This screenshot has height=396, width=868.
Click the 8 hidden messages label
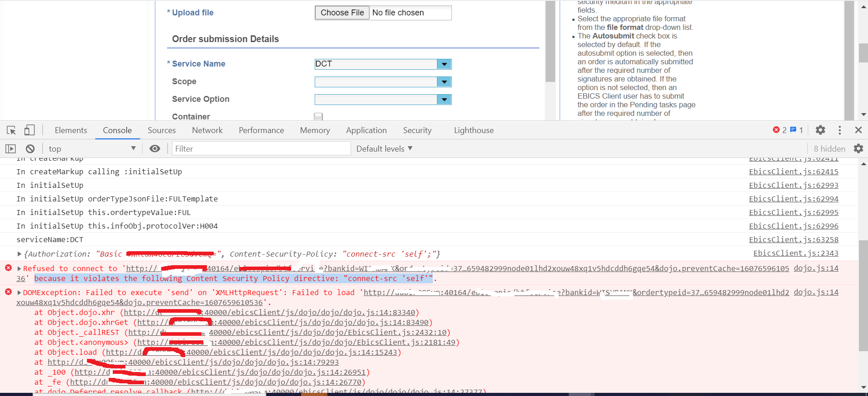tap(829, 148)
